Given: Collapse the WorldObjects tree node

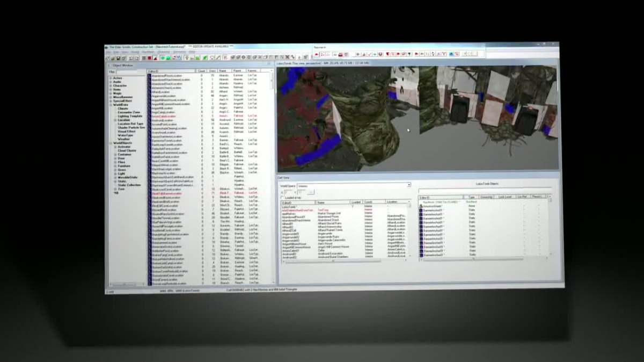Looking at the screenshot, I should [111, 143].
